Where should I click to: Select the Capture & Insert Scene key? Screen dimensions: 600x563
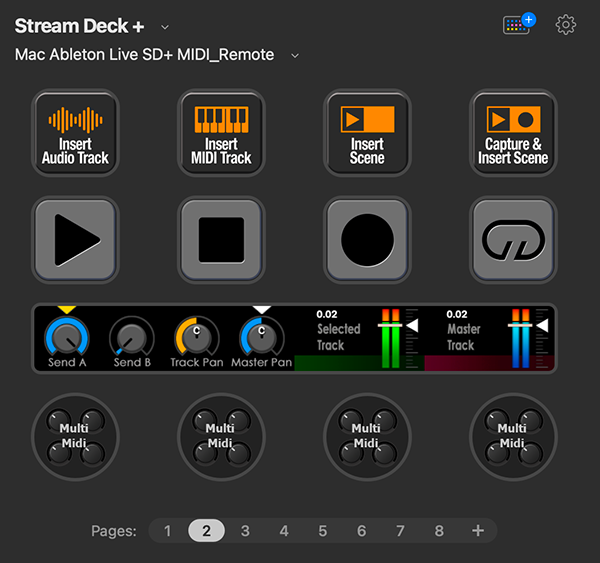click(x=513, y=133)
